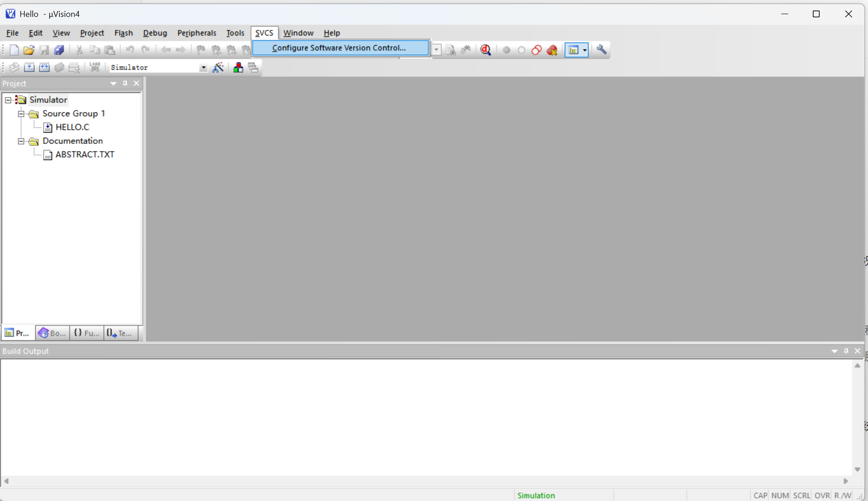Click the Manage Multi-Project Workspace icon
Screen dimensions: 868x501
point(253,68)
